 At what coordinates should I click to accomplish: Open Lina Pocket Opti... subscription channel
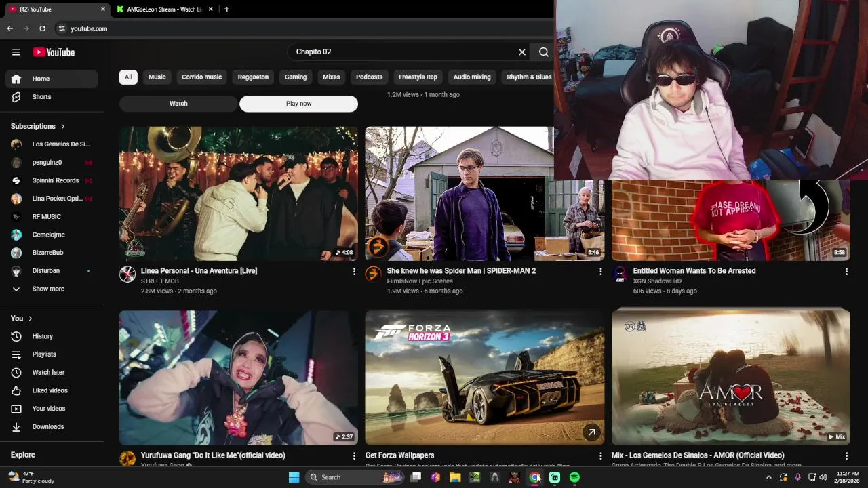click(x=52, y=199)
